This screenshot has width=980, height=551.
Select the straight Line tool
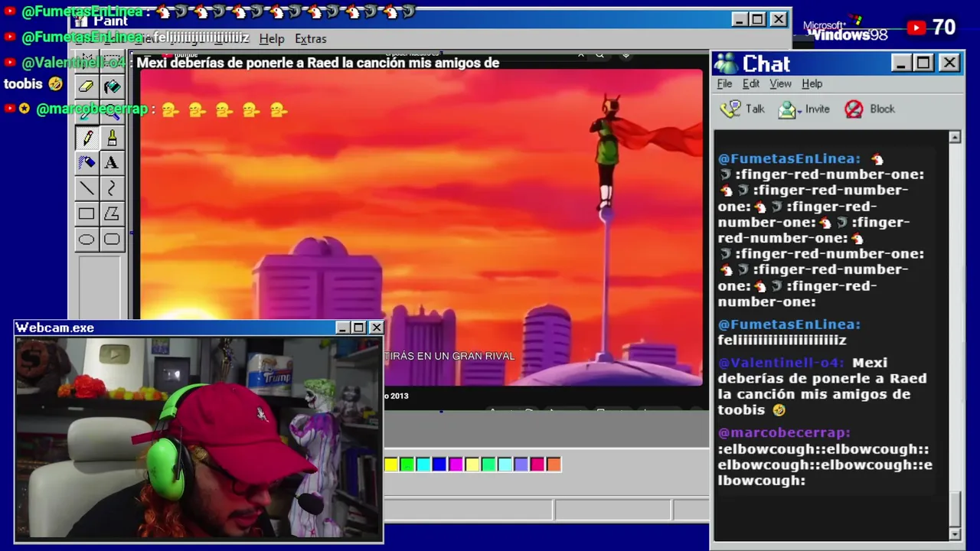[x=87, y=188]
